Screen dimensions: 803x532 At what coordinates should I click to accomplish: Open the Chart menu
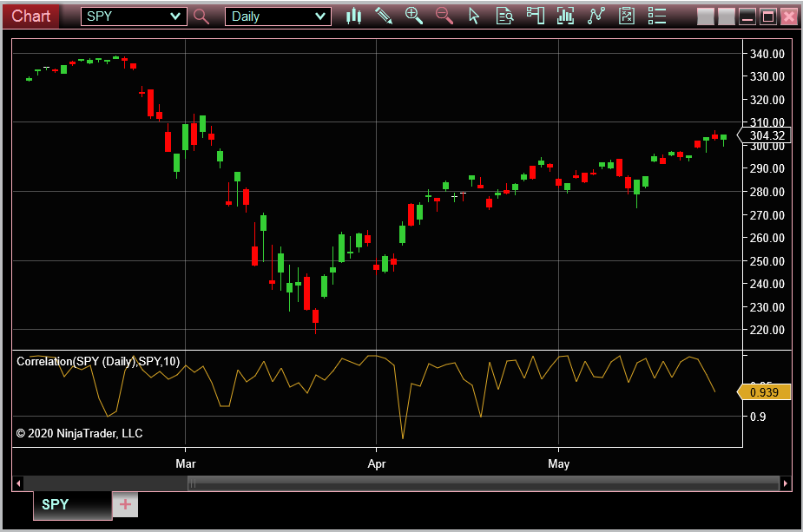tap(30, 15)
